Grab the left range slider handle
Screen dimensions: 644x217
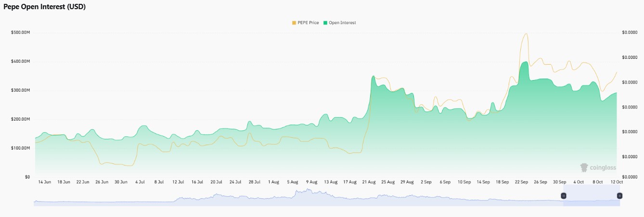coord(564,196)
